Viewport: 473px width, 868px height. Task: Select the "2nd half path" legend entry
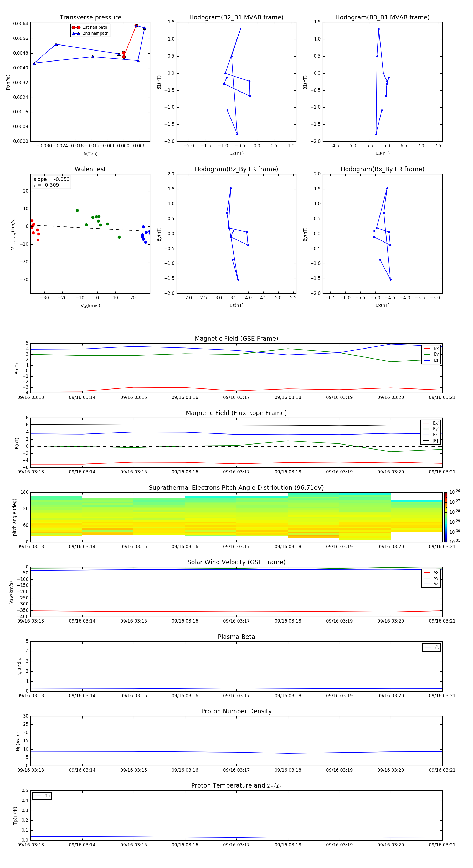tap(90, 33)
